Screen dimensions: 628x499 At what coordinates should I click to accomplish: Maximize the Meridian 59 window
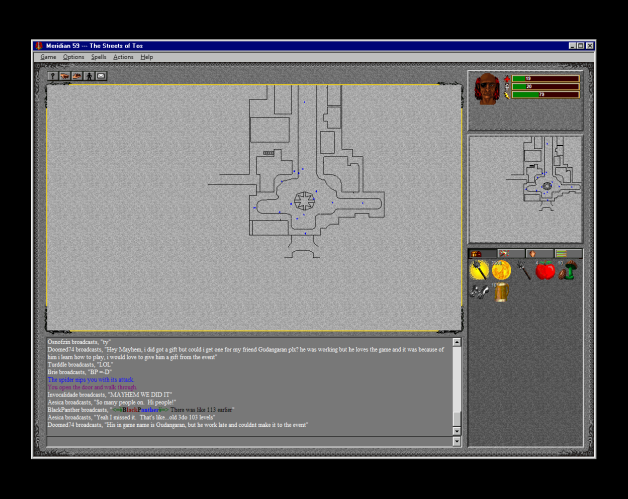(x=581, y=46)
